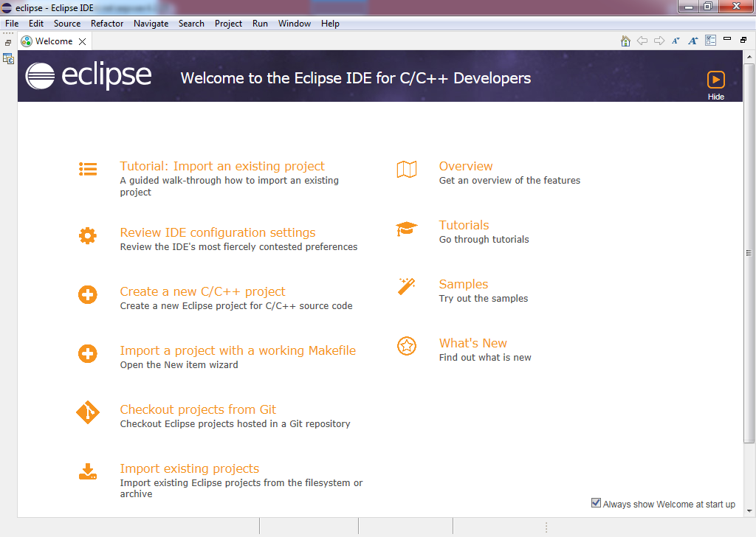Image resolution: width=756 pixels, height=537 pixels.
Task: Click Import a project with a working Makefile
Action: [238, 350]
